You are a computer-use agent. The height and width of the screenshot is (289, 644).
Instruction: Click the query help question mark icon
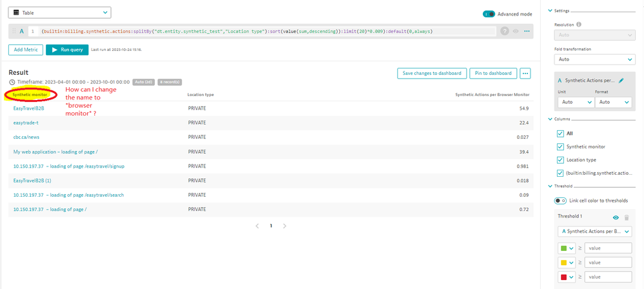[505, 31]
